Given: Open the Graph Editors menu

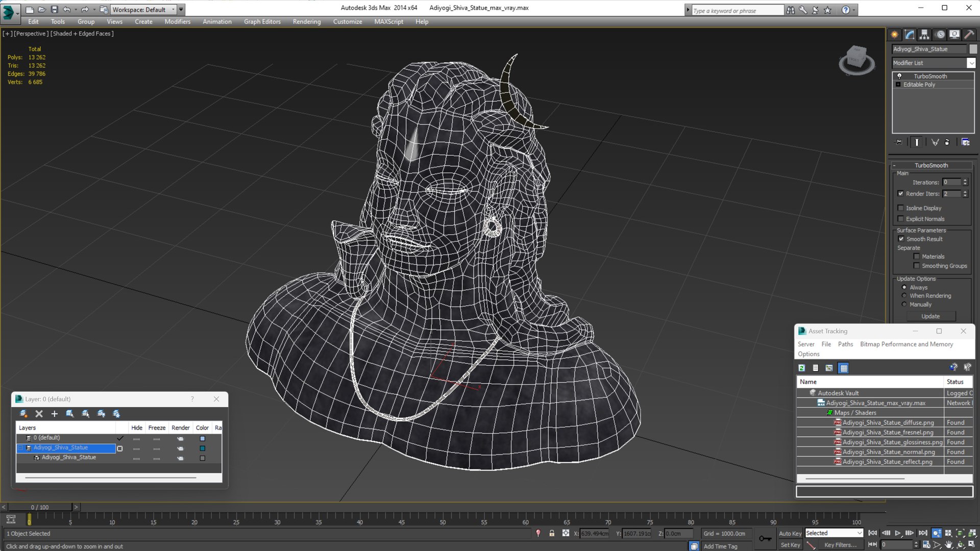Looking at the screenshot, I should tap(262, 21).
